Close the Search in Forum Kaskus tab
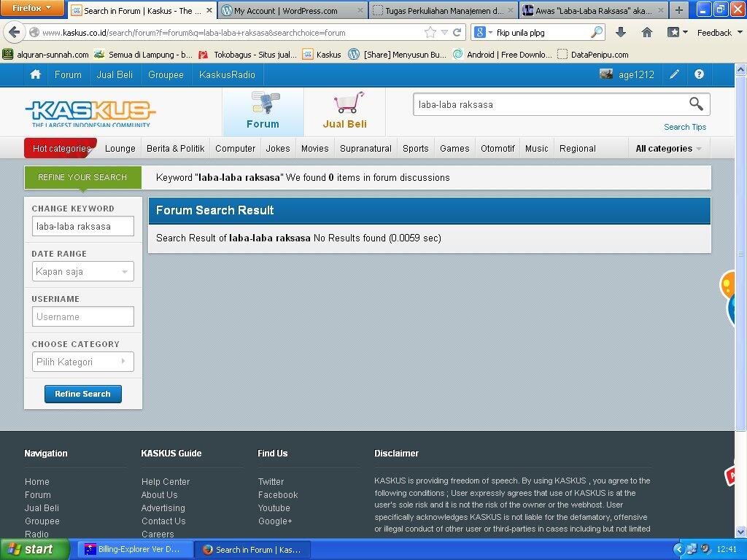747x560 pixels. tap(209, 10)
